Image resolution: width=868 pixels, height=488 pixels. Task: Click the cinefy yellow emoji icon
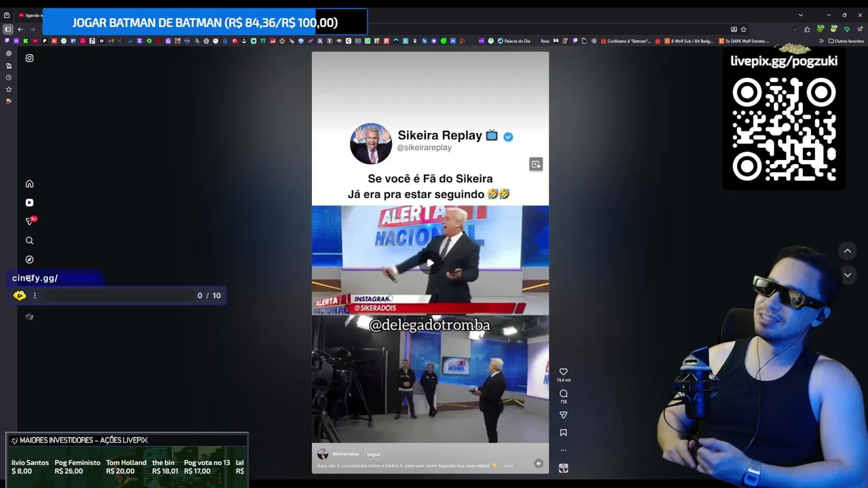tap(20, 296)
